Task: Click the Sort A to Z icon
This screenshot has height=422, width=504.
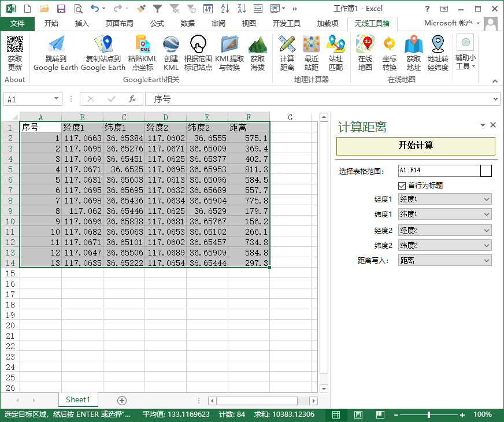Action: pyautogui.click(x=225, y=9)
